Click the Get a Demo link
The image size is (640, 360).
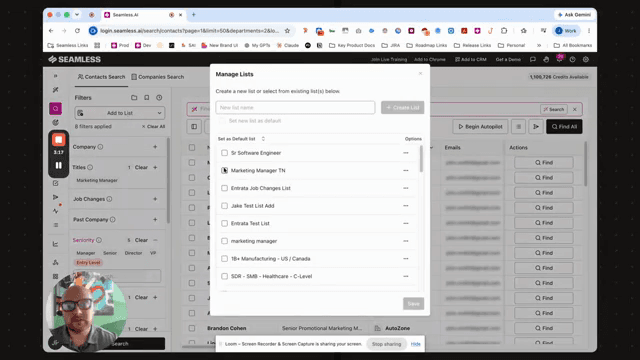(508, 60)
